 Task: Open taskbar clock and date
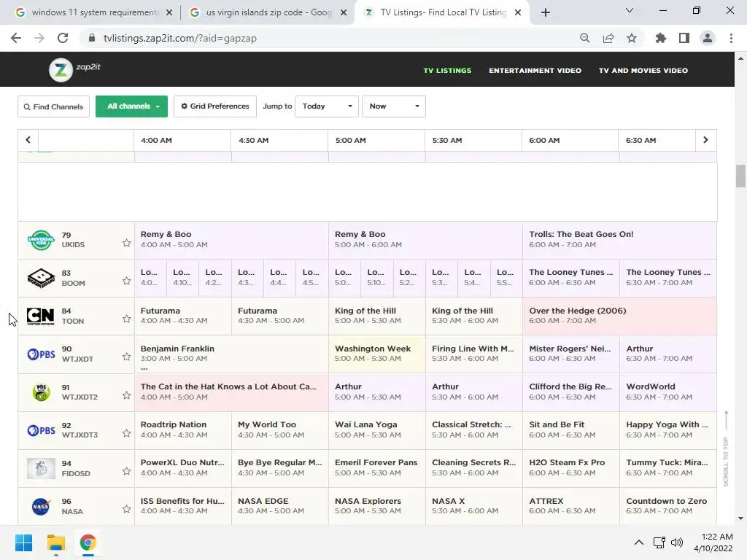coord(713,542)
